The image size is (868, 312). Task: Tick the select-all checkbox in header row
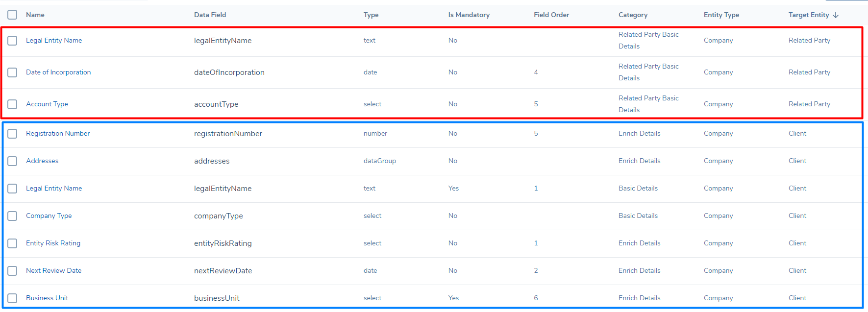[x=12, y=15]
